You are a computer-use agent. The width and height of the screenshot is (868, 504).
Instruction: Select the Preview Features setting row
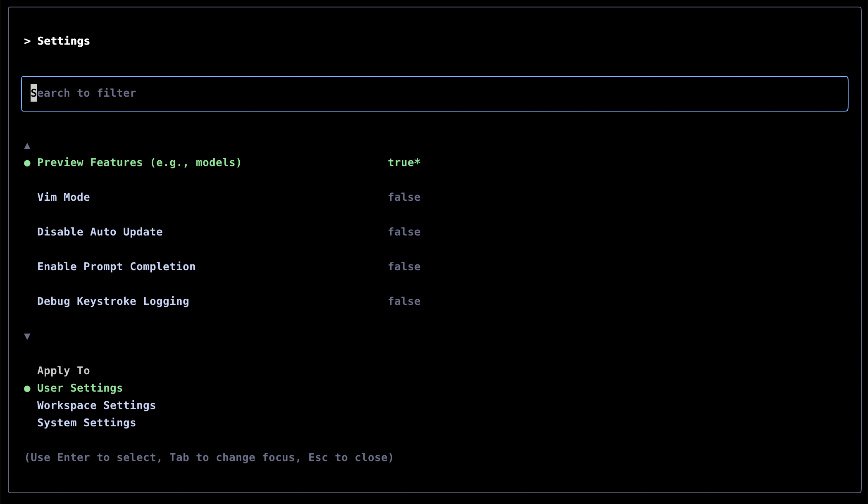point(139,163)
